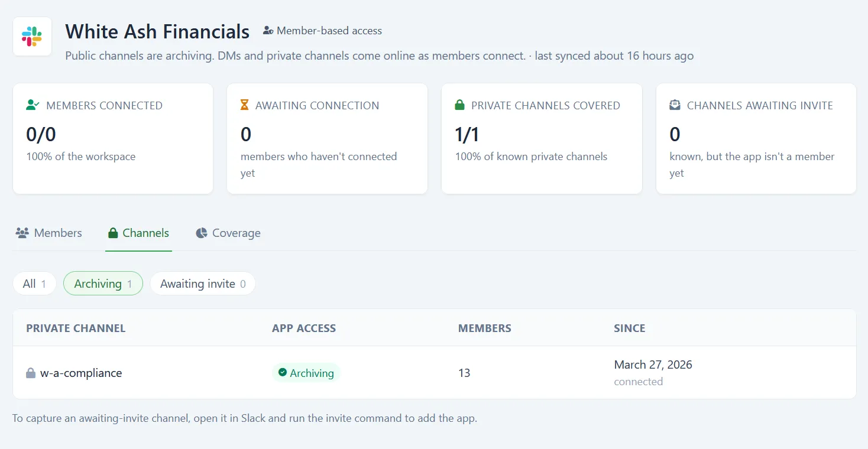Screen dimensions: 868x449
Task: Click the Archiving status badge
Action: pos(306,373)
